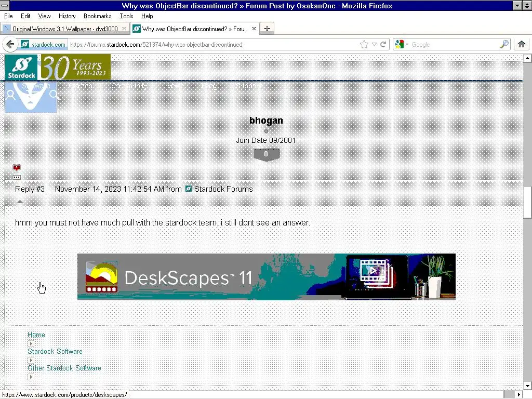Close the Why was ObjectBar discontinued tab
532x399 pixels.
[x=254, y=29]
